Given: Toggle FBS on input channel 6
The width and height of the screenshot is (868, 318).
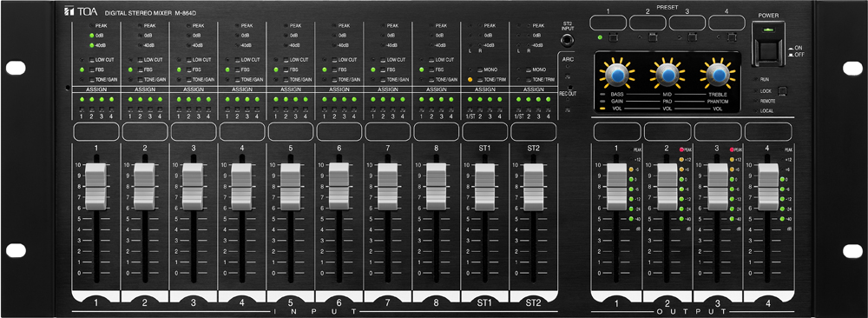Looking at the screenshot, I should coord(334,70).
